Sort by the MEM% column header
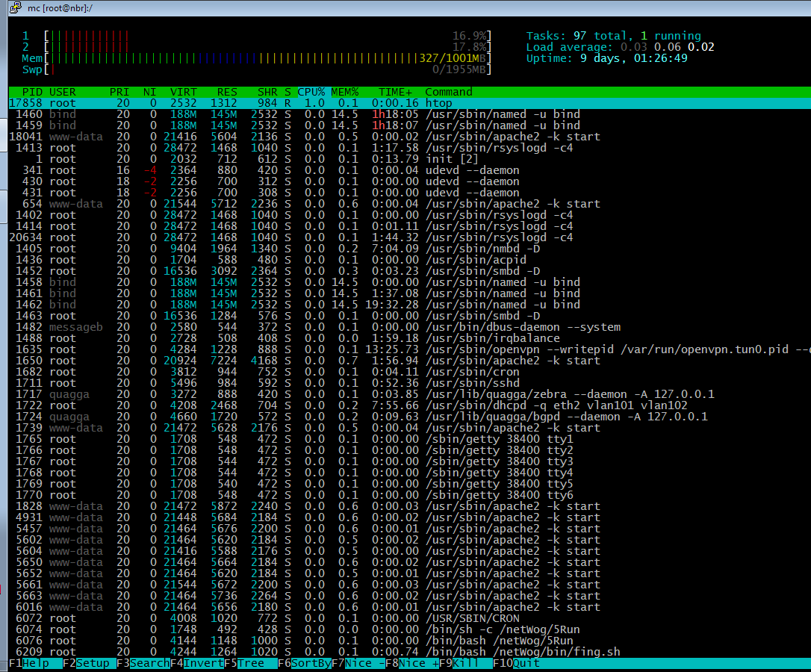Screen dimensions: 811x672 [344, 92]
